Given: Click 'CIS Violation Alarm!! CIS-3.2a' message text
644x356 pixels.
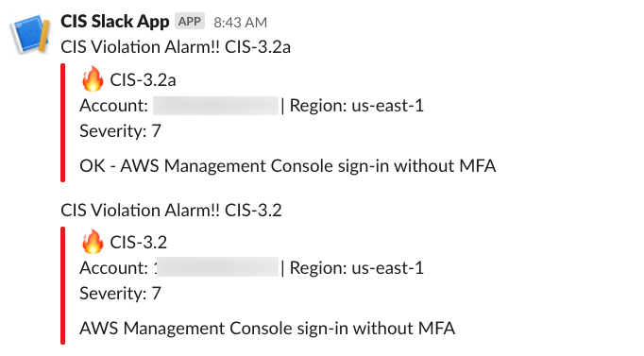Looking at the screenshot, I should tap(176, 47).
